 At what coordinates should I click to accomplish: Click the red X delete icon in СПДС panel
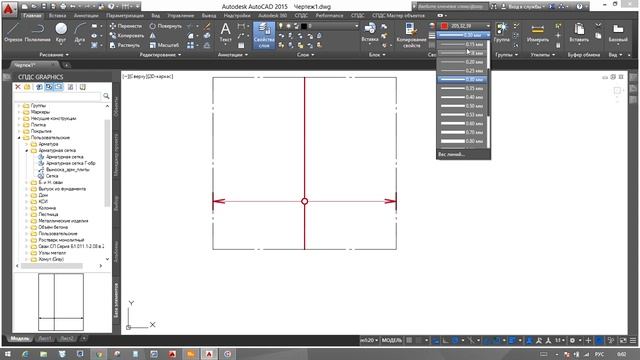coord(18,87)
